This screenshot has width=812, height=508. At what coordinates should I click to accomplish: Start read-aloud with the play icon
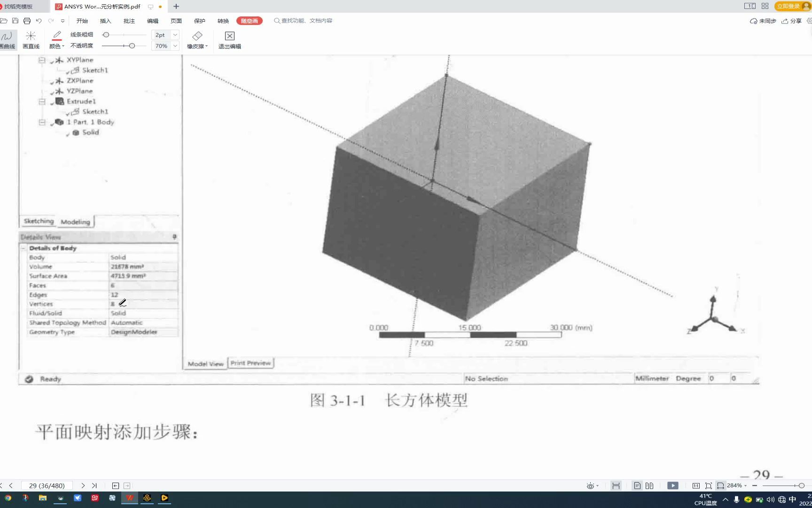[673, 485]
